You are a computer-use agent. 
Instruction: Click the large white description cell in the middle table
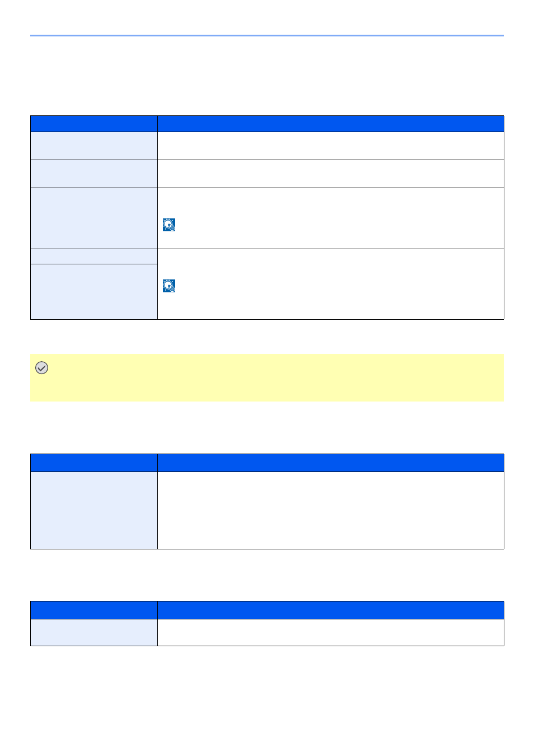331,510
